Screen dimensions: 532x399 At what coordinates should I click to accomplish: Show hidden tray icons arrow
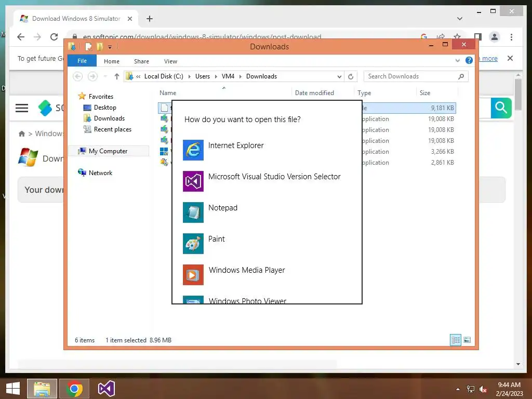(x=458, y=389)
